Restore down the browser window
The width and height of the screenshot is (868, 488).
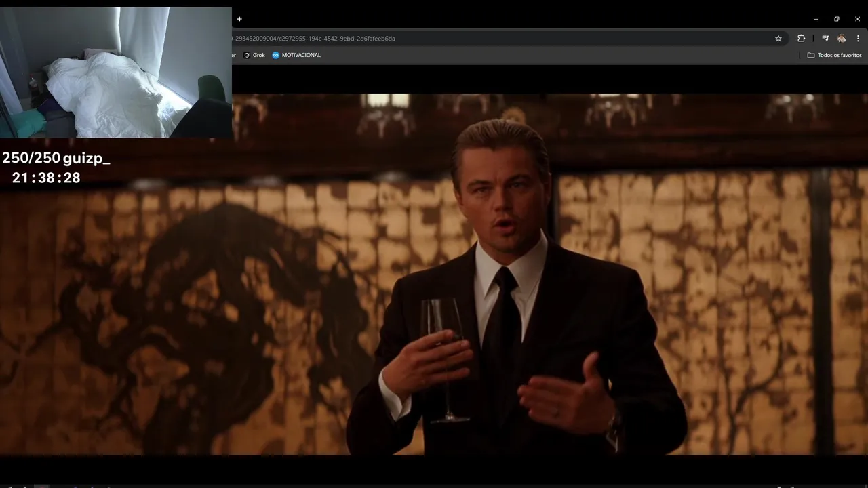click(837, 19)
